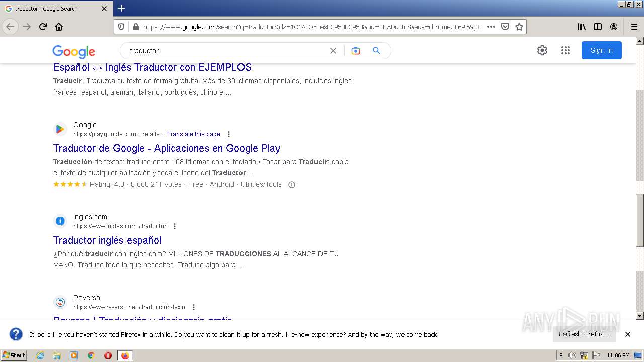Open the Firefox home page

(59, 27)
